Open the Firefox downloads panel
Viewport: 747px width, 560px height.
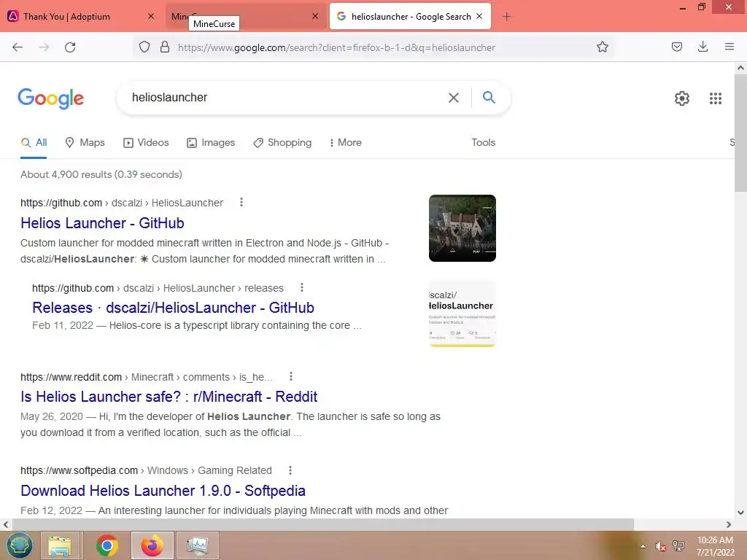click(703, 47)
